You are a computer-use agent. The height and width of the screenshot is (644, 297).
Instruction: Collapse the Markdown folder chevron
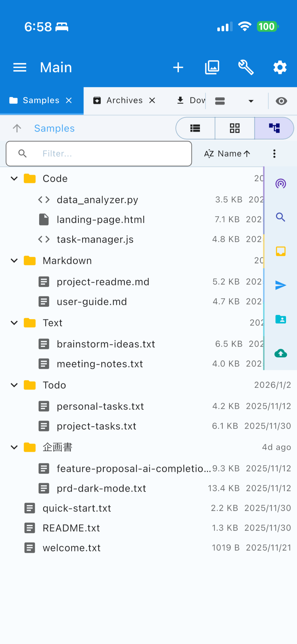(14, 261)
